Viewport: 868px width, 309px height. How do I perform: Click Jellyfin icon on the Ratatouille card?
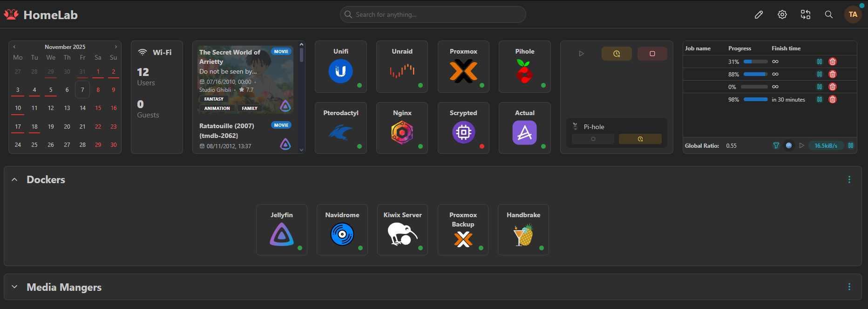[x=285, y=144]
